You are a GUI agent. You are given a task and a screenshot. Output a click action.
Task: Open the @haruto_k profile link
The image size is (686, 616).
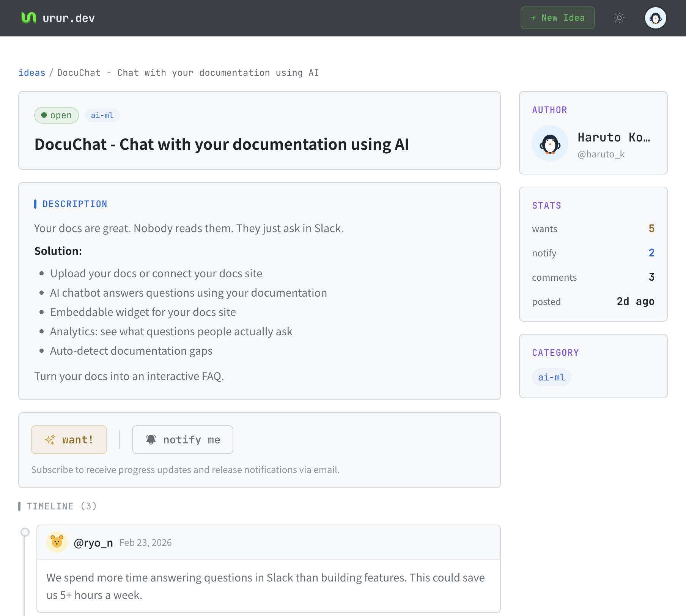click(601, 154)
